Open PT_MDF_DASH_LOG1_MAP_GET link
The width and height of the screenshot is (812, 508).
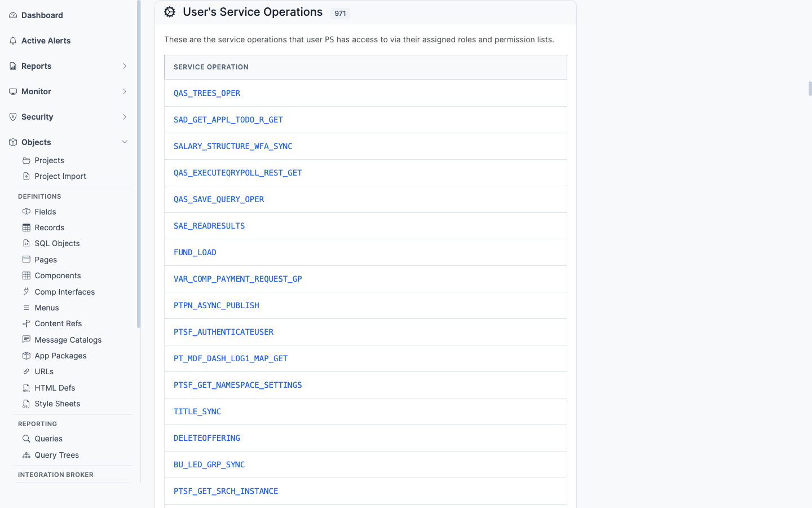click(231, 358)
